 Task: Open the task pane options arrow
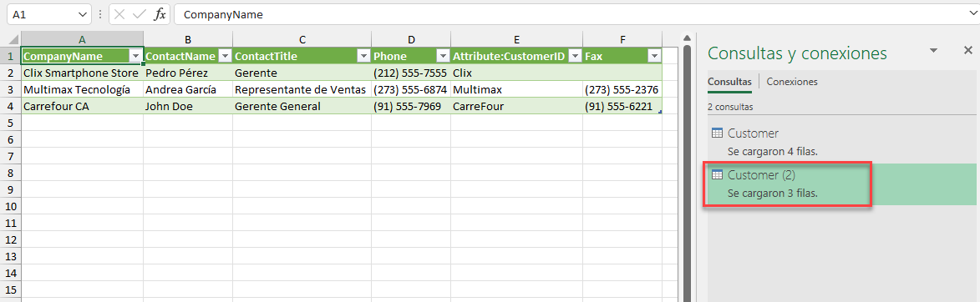[934, 51]
